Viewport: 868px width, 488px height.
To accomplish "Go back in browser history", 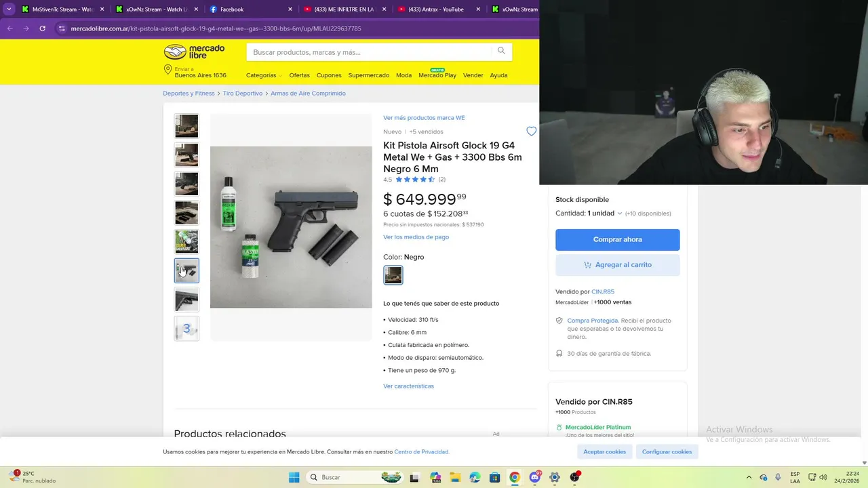I will 9,28.
